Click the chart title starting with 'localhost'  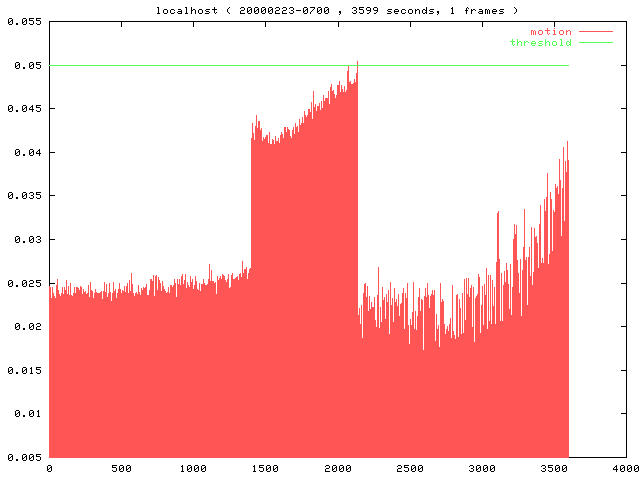coord(337,10)
